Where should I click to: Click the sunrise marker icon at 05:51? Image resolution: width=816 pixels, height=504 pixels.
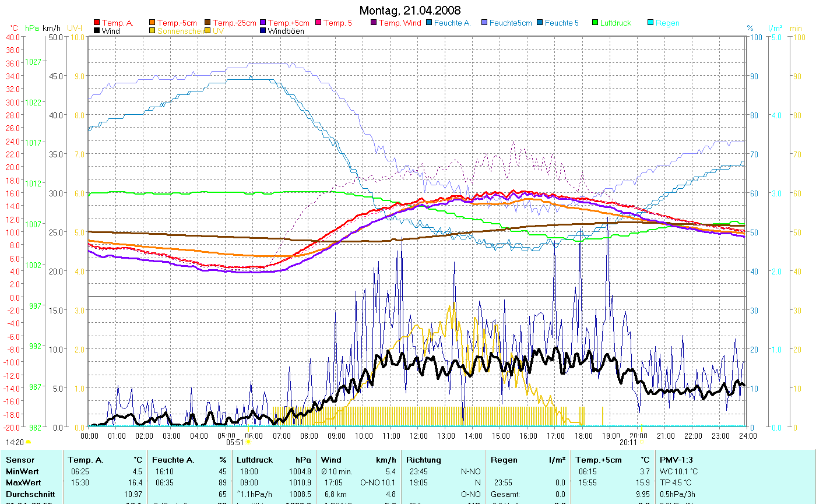point(248,442)
